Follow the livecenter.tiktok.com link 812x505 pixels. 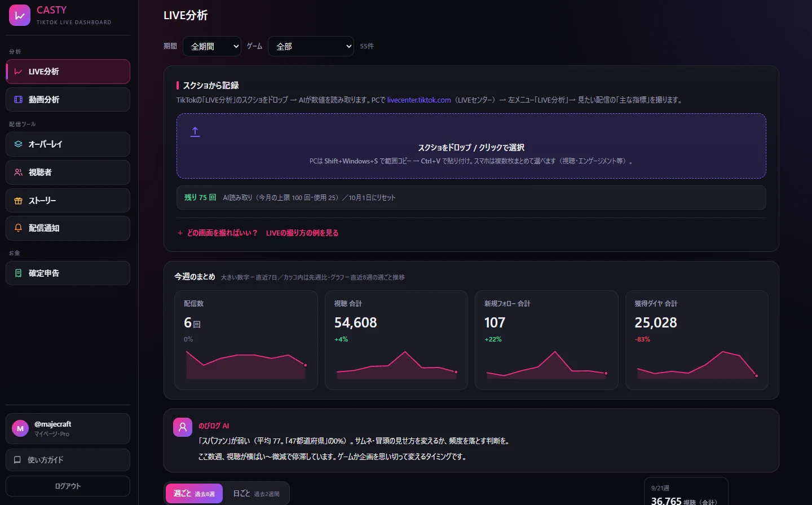[x=419, y=100]
